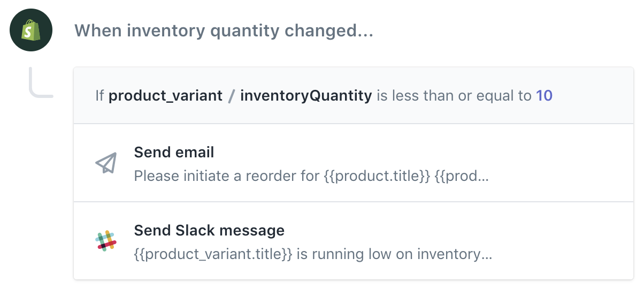Click the inventoryQuantity property name
The height and width of the screenshot is (289, 644).
(306, 96)
